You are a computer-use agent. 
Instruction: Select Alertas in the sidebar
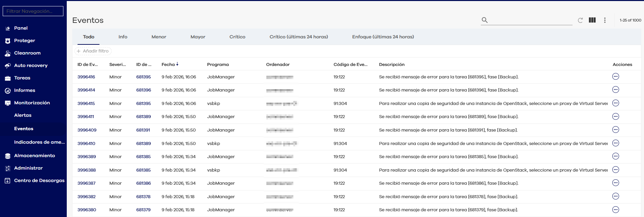[x=23, y=115]
